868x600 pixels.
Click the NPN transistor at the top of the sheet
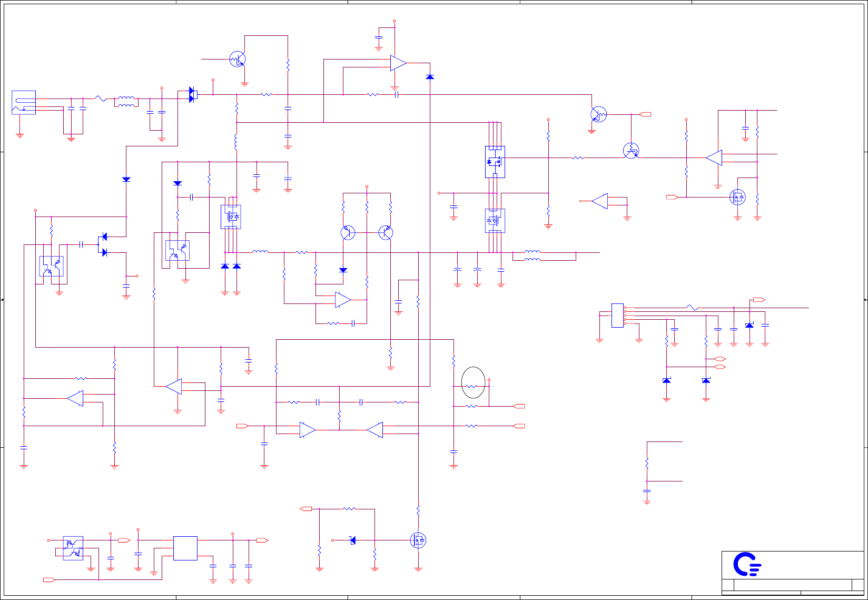point(238,60)
